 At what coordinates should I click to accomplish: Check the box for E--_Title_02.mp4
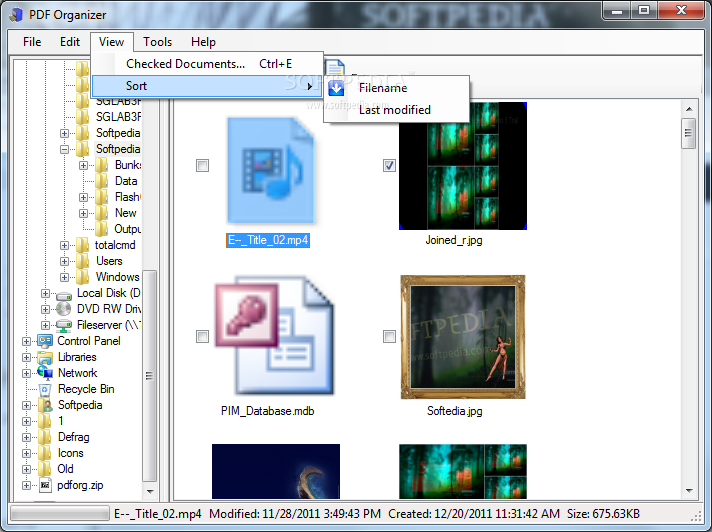pyautogui.click(x=203, y=166)
